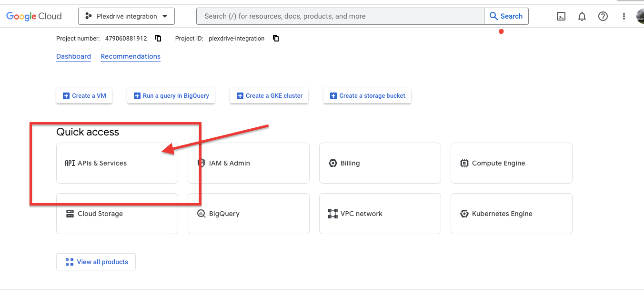Click the BigQuery magnifier icon
The image size is (644, 299).
(201, 214)
